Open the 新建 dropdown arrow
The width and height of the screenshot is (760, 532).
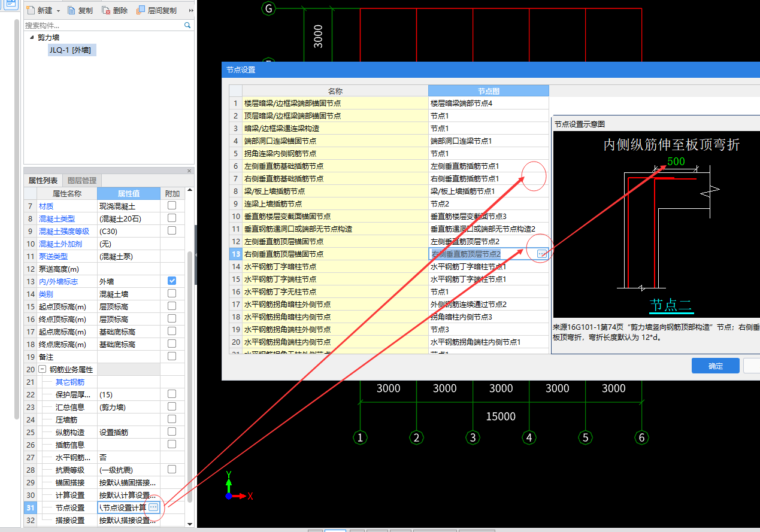58,11
